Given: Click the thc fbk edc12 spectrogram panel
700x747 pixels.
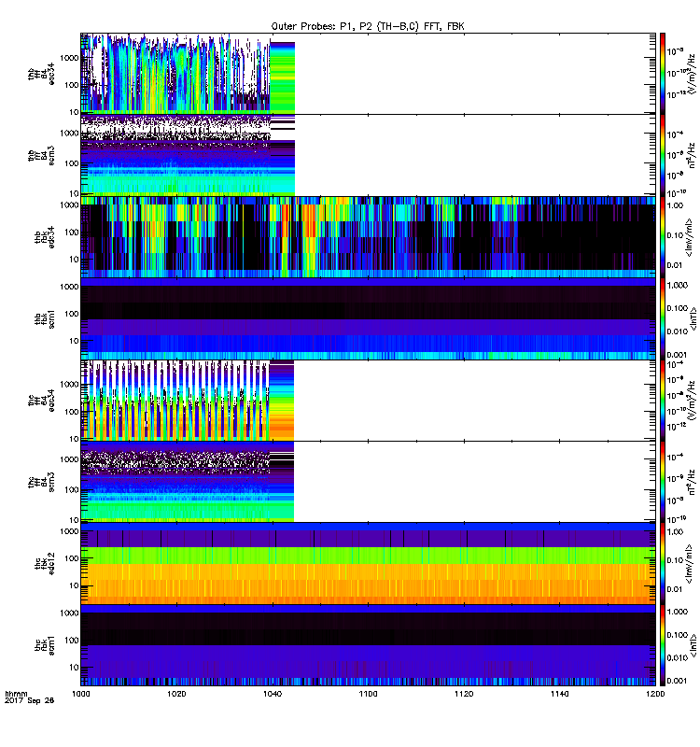Looking at the screenshot, I should pyautogui.click(x=368, y=564).
